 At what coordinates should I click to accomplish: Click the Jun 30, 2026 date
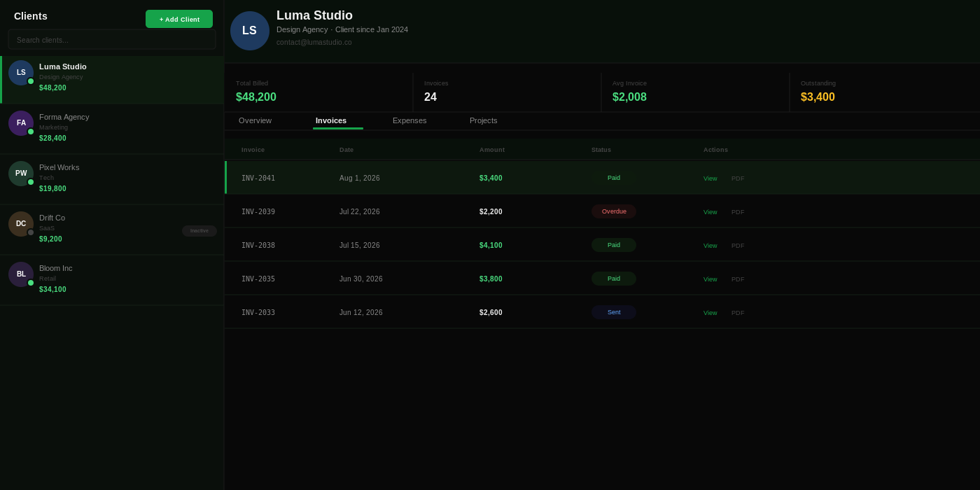[361, 279]
